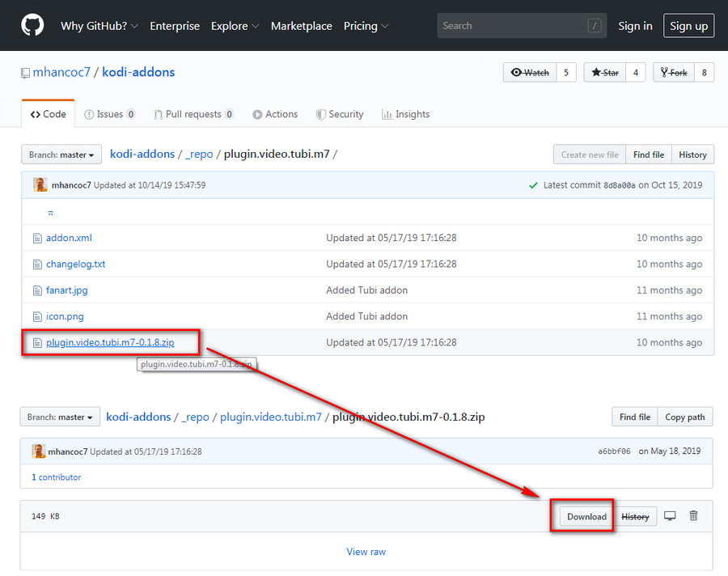Open the latest commit 8d8a00a

620,185
